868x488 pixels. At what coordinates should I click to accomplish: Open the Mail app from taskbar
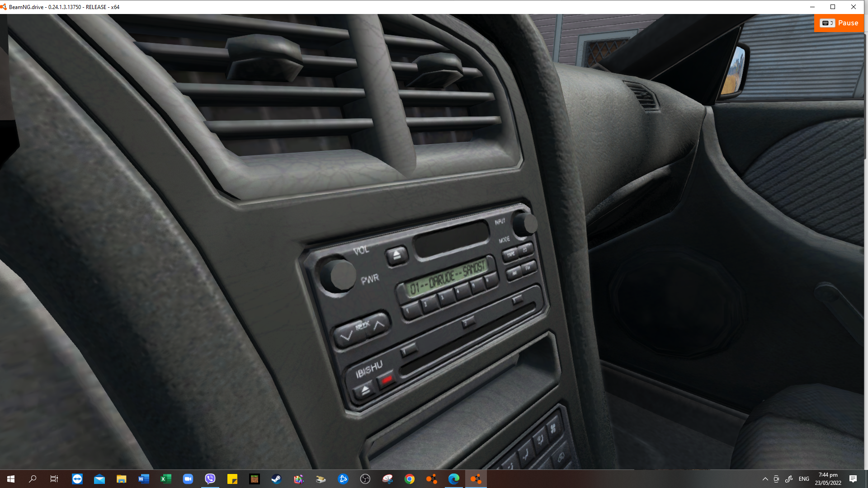tap(99, 479)
